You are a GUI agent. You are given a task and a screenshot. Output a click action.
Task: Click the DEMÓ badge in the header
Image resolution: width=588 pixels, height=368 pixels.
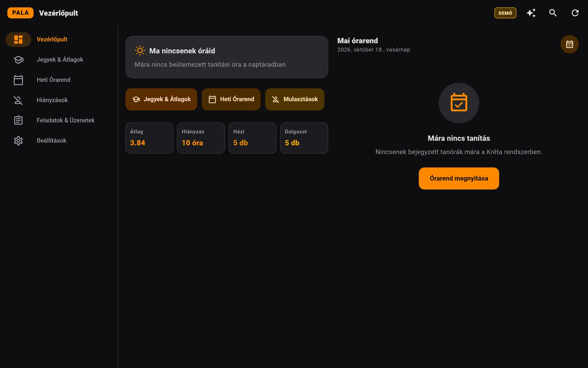tap(505, 13)
